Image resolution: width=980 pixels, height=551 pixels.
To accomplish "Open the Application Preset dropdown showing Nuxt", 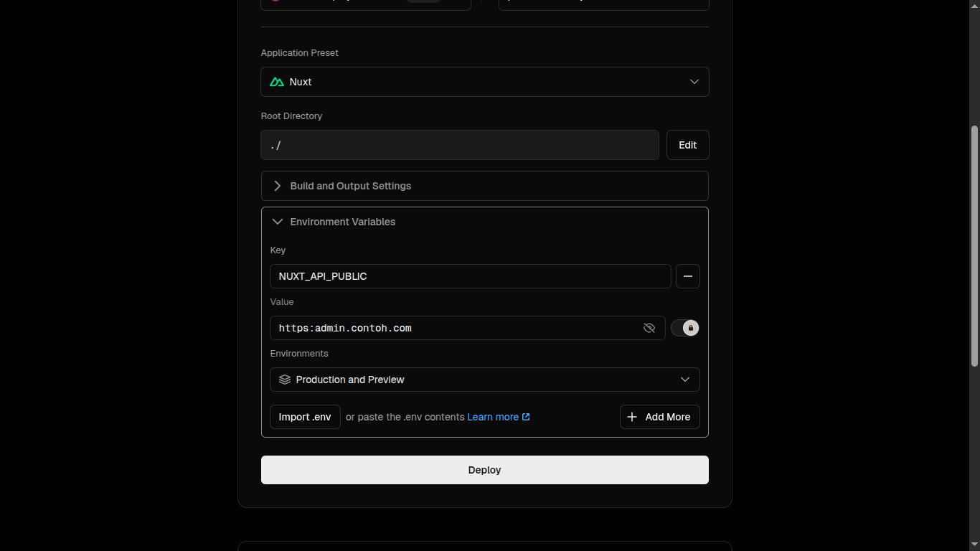I will (484, 82).
